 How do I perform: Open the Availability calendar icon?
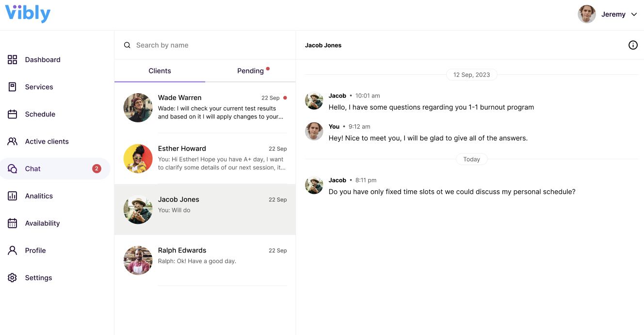(13, 223)
